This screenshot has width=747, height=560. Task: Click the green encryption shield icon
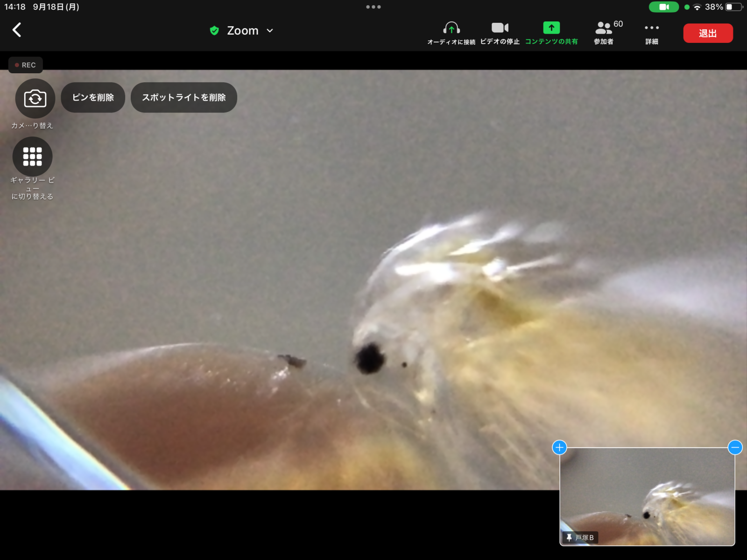coord(214,31)
